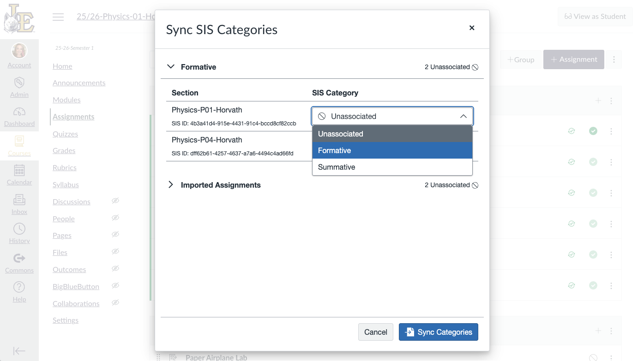Choose Unassociated from the dropdown list
644x361 pixels.
point(392,134)
